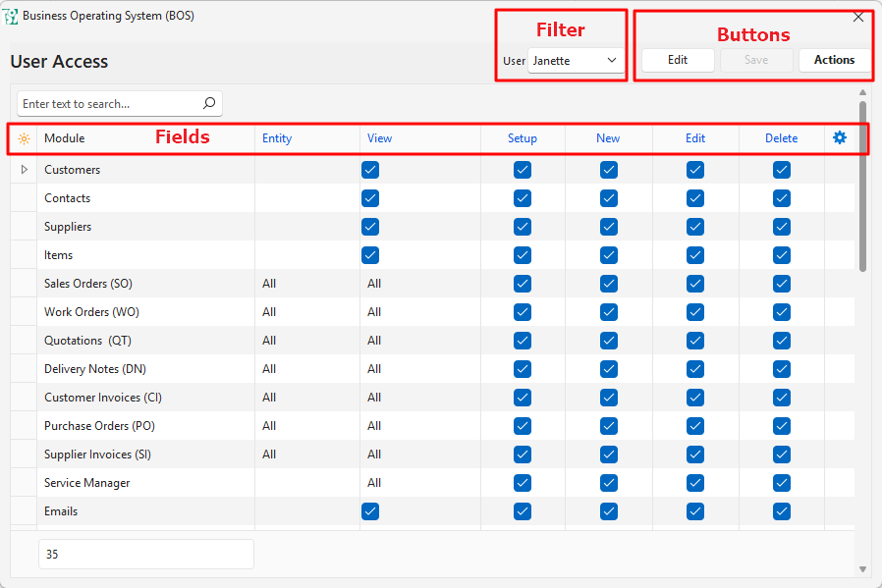
Task: Click the search magnifier icon
Action: pos(208,103)
